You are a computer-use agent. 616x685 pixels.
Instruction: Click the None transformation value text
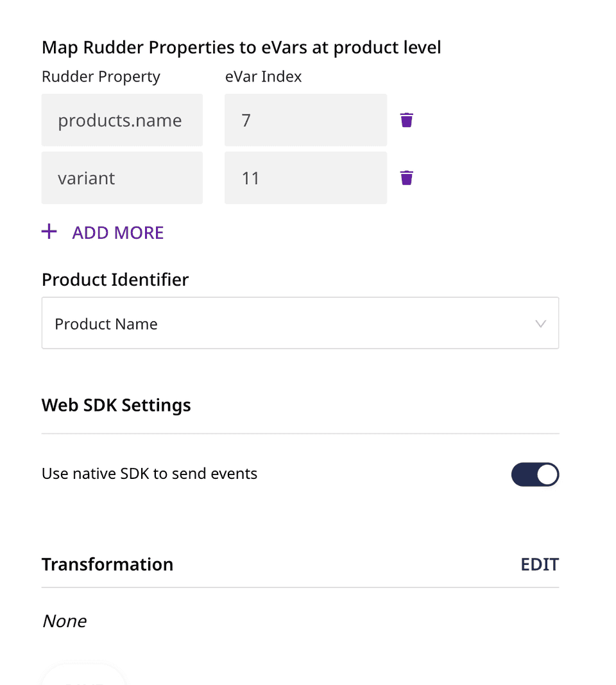coord(64,621)
